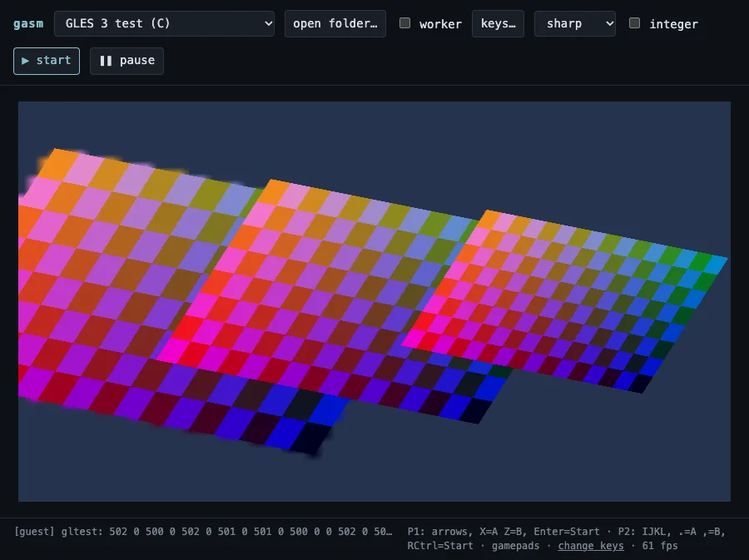Click the 61 fps readout

pos(660,546)
